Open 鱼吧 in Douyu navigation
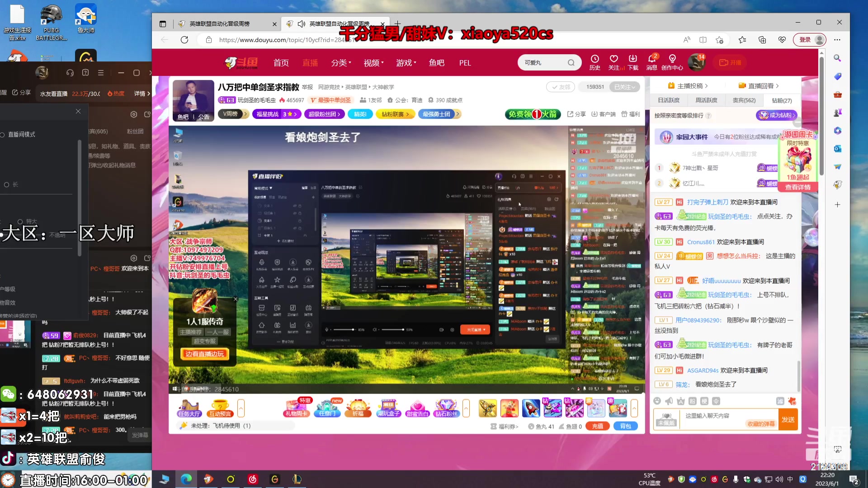868x488 pixels. pyautogui.click(x=436, y=63)
